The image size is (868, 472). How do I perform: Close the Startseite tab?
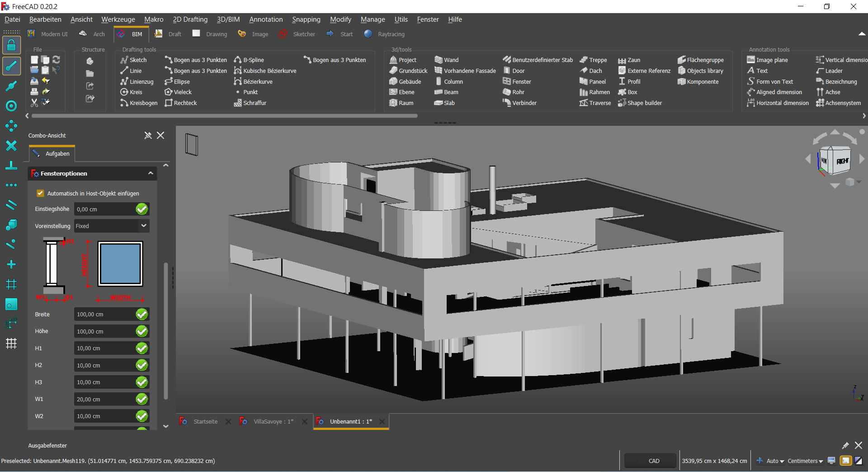[x=228, y=421]
